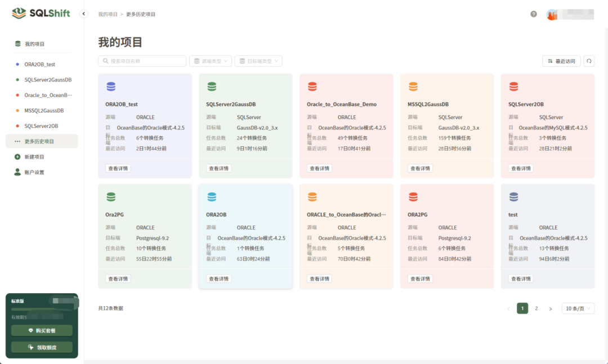This screenshot has width=608, height=364.
Task: Click the ORA2PG card red database icon
Action: coord(413,197)
